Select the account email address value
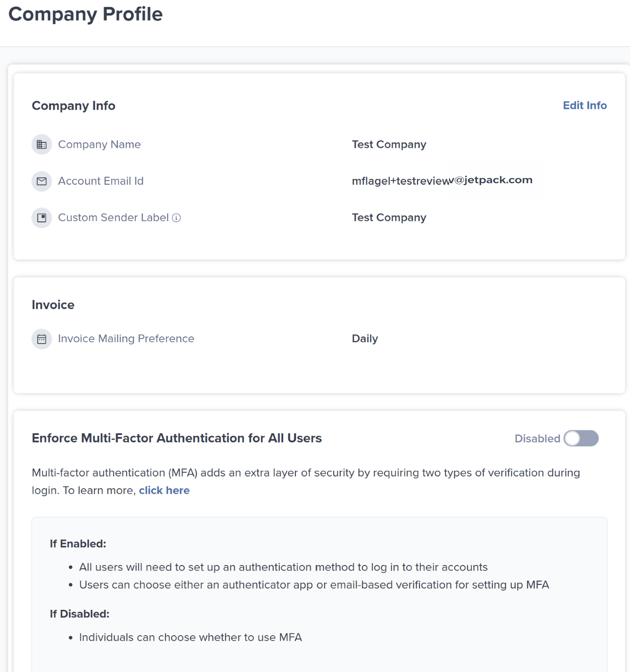Image resolution: width=630 pixels, height=672 pixels. click(x=442, y=180)
